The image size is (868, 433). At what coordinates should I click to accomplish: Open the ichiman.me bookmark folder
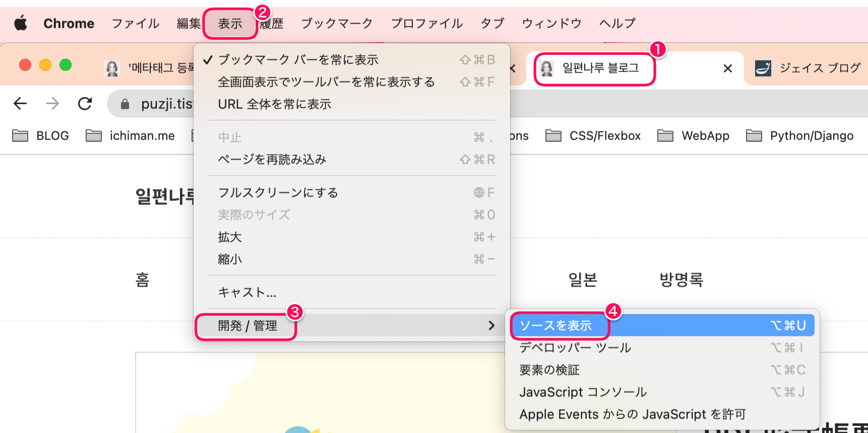click(130, 136)
